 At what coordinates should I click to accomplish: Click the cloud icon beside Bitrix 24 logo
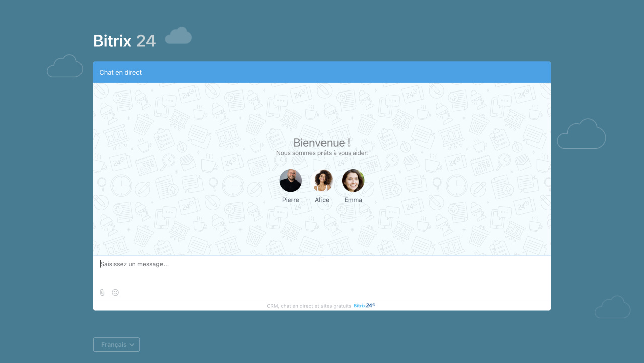click(179, 36)
